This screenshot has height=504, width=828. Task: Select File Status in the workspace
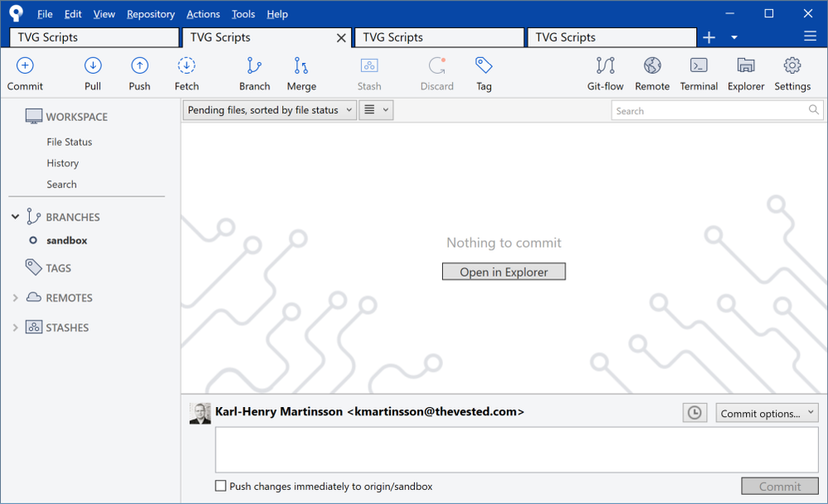(69, 142)
